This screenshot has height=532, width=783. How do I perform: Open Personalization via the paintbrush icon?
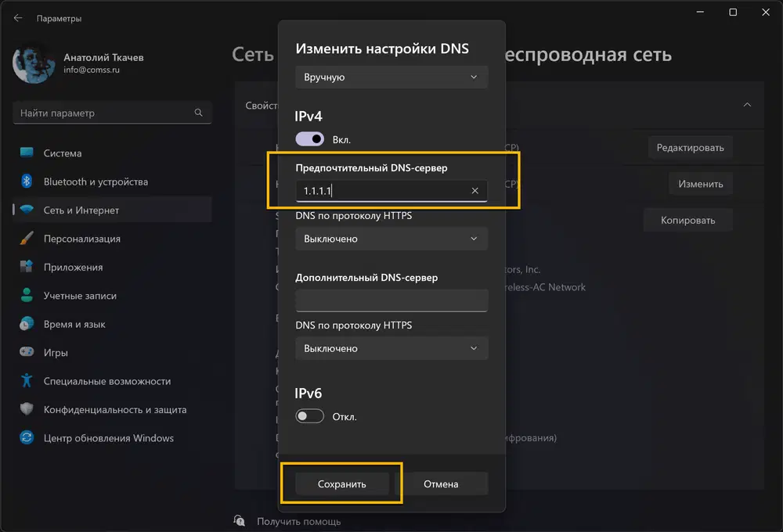click(27, 239)
